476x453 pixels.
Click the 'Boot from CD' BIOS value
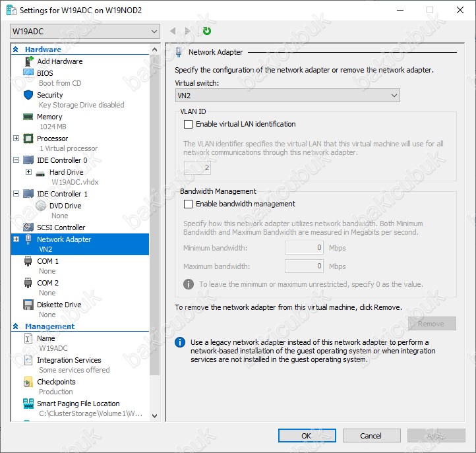click(60, 83)
